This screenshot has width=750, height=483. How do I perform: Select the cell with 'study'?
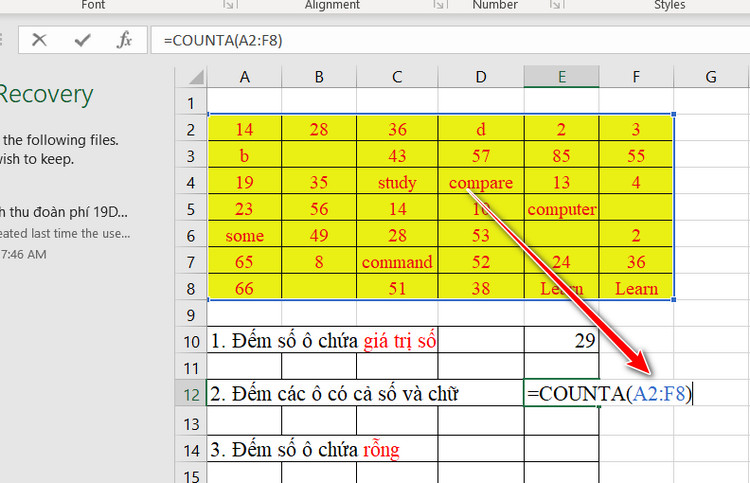click(396, 183)
